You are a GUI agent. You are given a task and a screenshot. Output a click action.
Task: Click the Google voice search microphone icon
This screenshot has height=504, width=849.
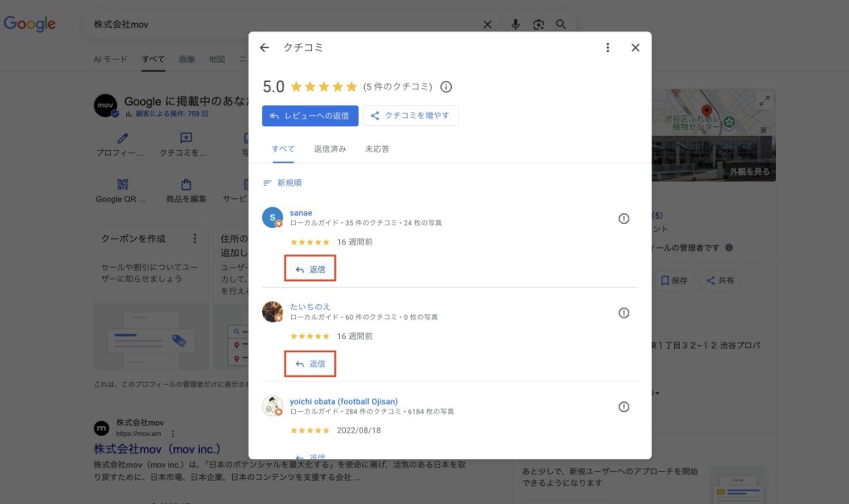516,25
